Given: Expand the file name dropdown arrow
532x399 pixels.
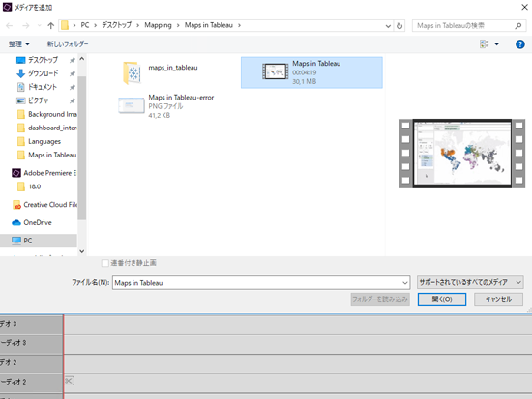Looking at the screenshot, I should [x=405, y=283].
